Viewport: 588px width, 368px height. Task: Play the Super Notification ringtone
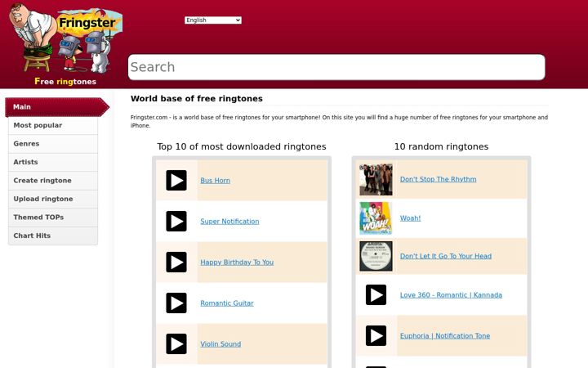[x=176, y=221]
